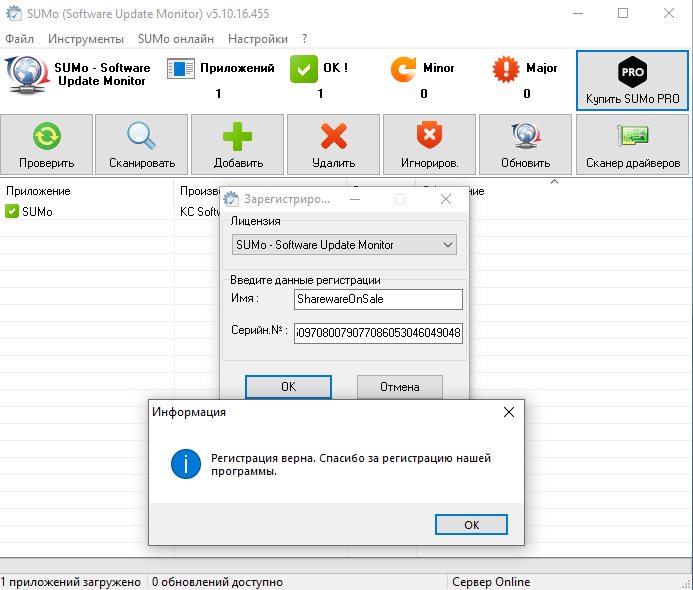The image size is (693, 590).
Task: Open the Настройки menu
Action: pos(258,39)
